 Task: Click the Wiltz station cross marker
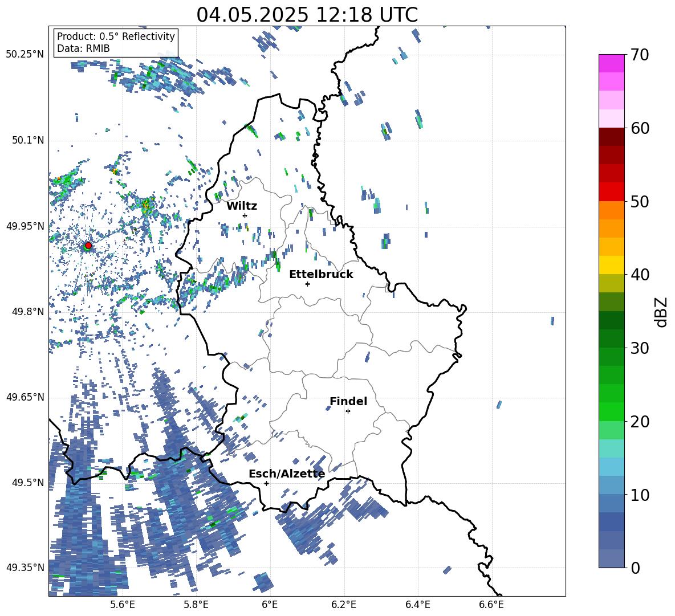245,215
